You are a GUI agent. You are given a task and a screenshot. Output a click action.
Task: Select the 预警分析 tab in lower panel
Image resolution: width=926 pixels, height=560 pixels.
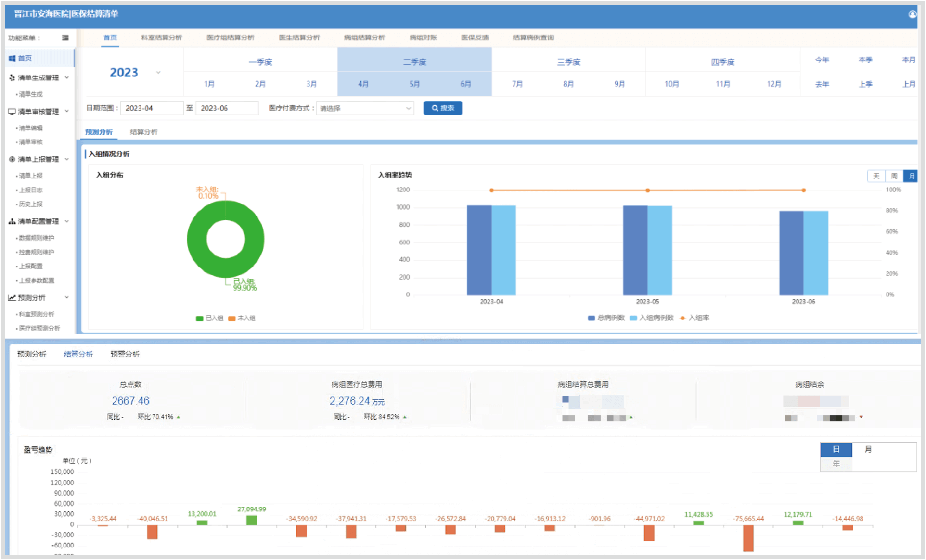(x=125, y=354)
